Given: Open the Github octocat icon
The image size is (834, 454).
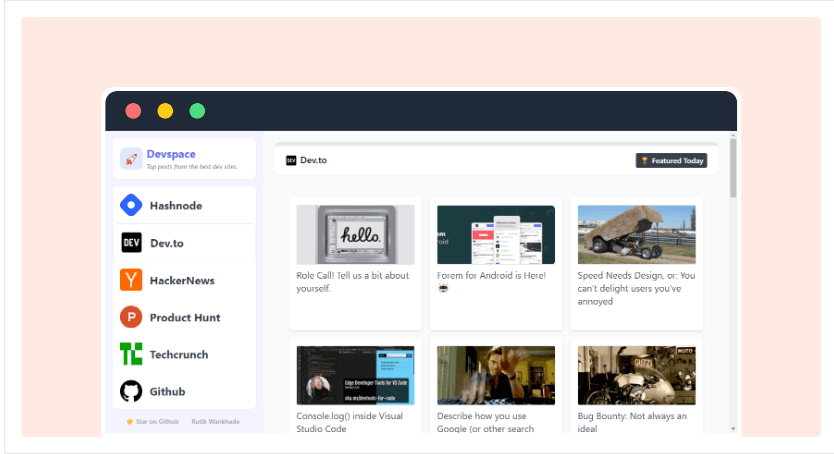Looking at the screenshot, I should pos(131,391).
